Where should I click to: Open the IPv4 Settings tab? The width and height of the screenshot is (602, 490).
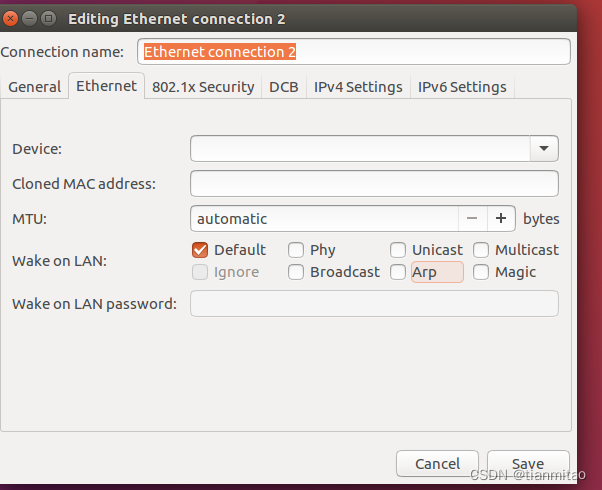click(358, 87)
